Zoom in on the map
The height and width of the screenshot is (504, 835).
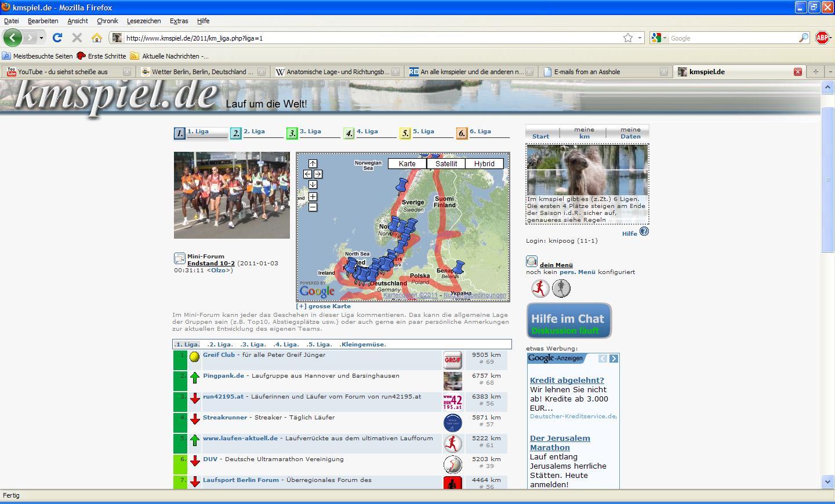pyautogui.click(x=313, y=197)
